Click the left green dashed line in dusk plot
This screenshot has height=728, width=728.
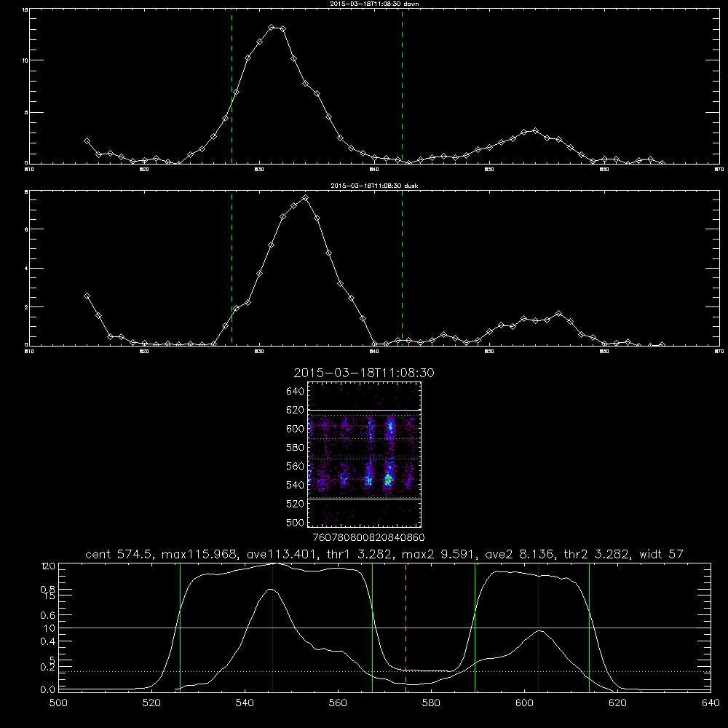click(232, 269)
